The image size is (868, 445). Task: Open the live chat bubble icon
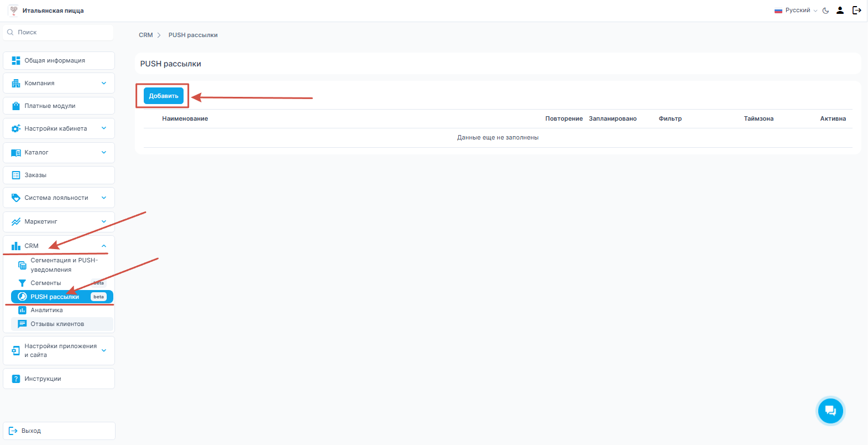coord(830,411)
